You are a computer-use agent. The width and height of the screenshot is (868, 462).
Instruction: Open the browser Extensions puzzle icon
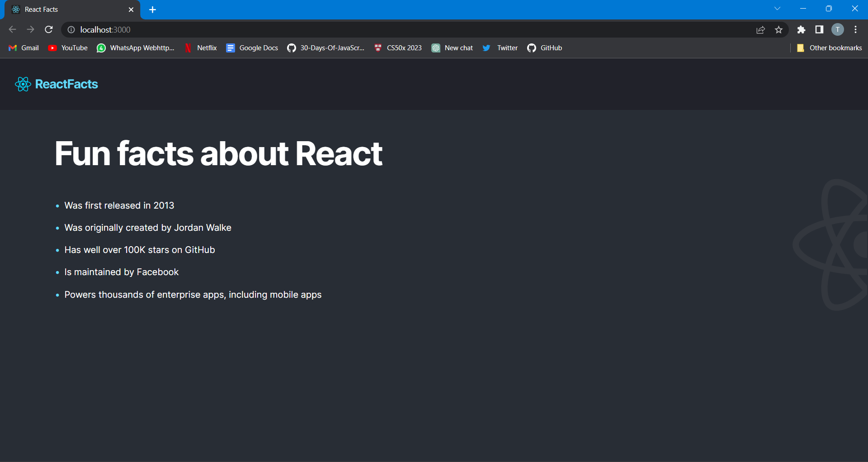tap(802, 29)
